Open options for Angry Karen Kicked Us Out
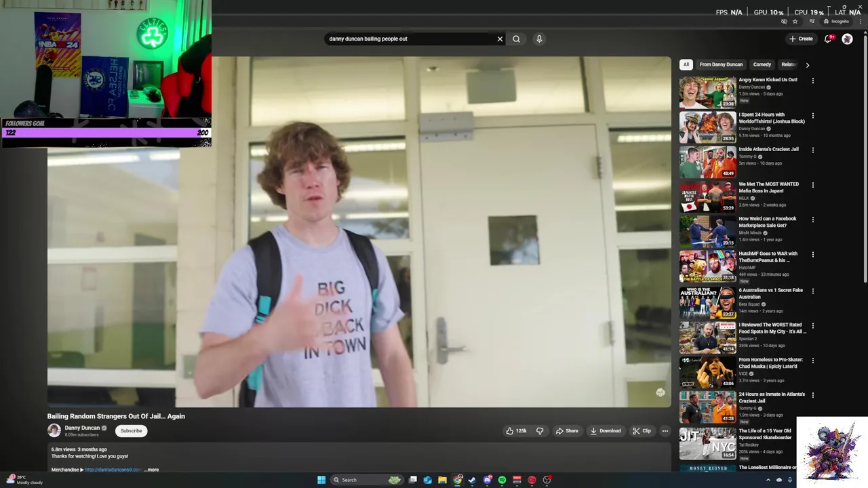868x488 pixels. pos(812,81)
